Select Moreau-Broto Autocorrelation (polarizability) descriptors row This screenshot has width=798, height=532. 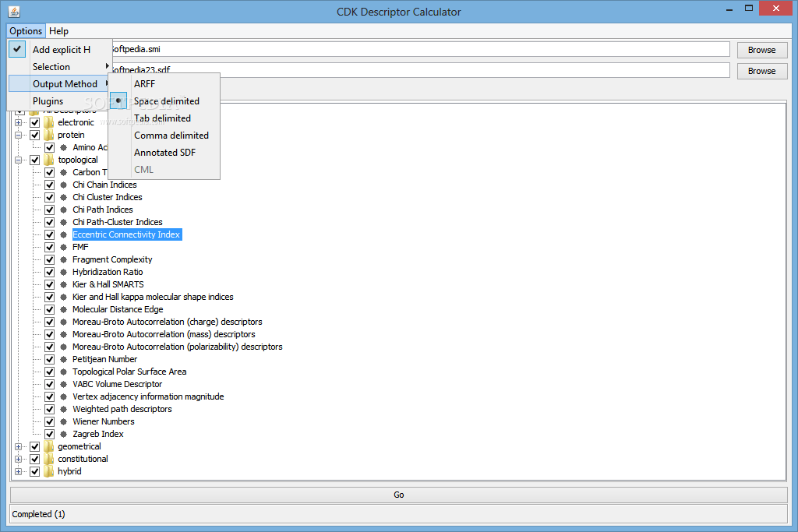(x=177, y=347)
